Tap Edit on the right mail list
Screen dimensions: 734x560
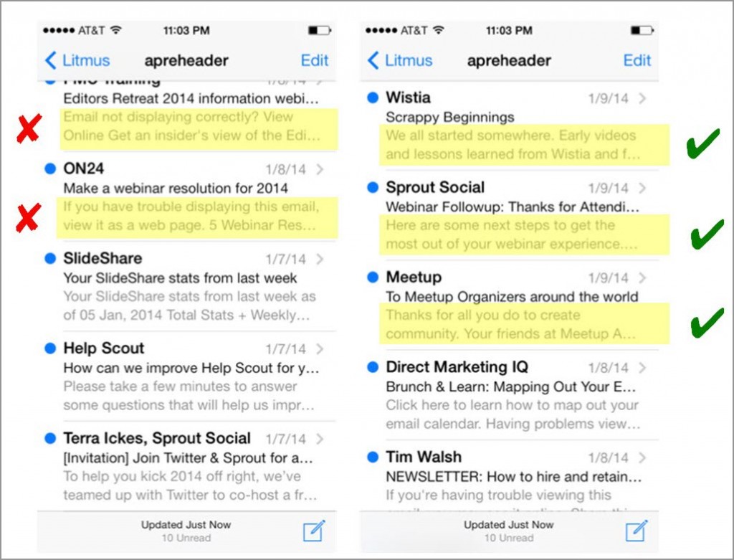coord(637,61)
